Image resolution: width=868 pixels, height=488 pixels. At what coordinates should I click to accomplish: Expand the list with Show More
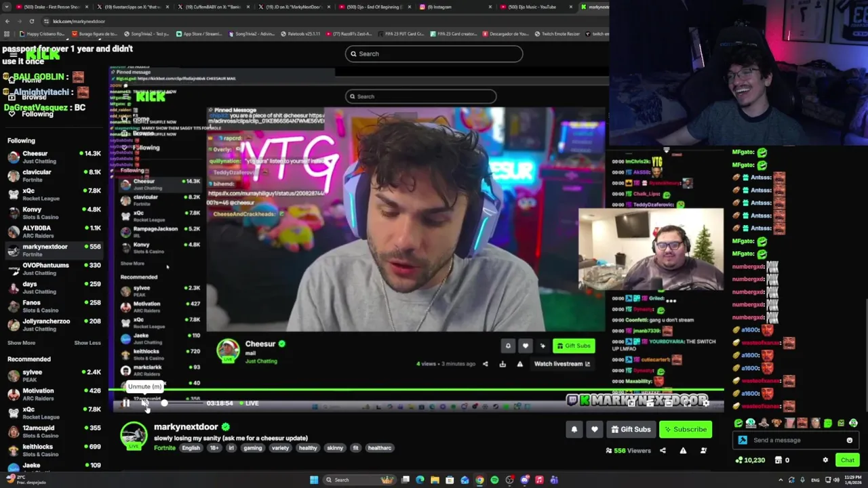tap(21, 343)
